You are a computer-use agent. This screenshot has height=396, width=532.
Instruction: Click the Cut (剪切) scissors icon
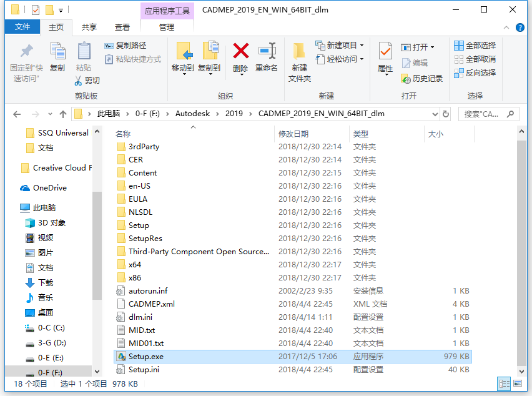[x=78, y=81]
